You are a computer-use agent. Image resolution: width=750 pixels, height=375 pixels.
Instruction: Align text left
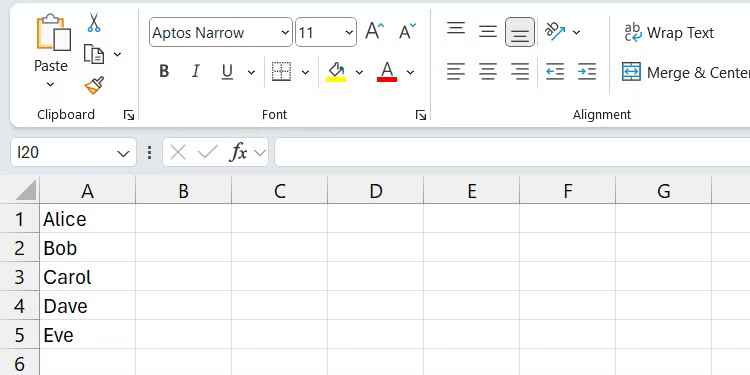coord(456,72)
